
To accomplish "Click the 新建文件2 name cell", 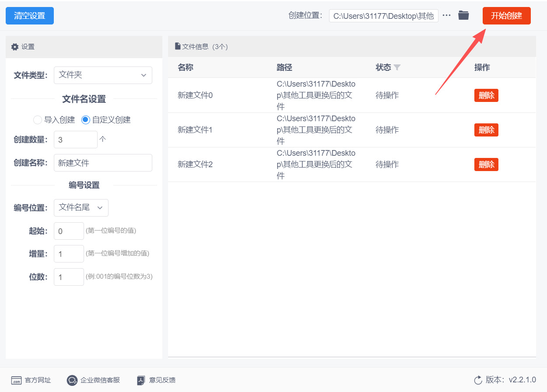I will (195, 164).
